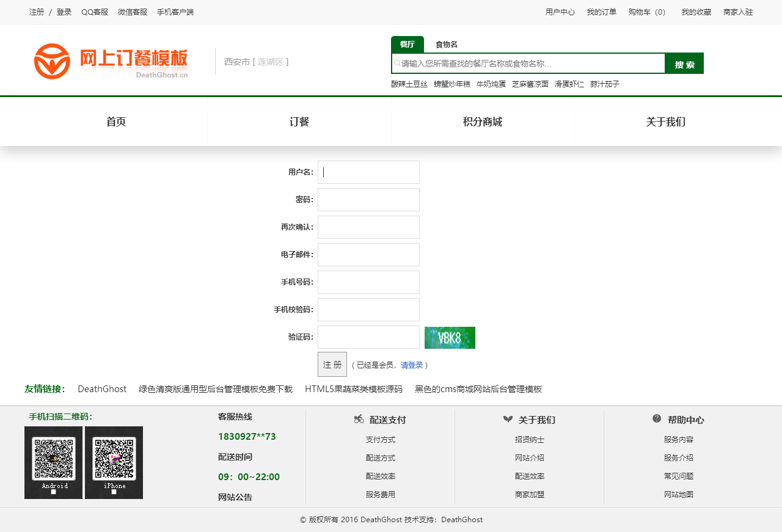Viewport: 782px width, 532px height.
Task: Refresh the VBK8 captcha image
Action: [x=450, y=338]
